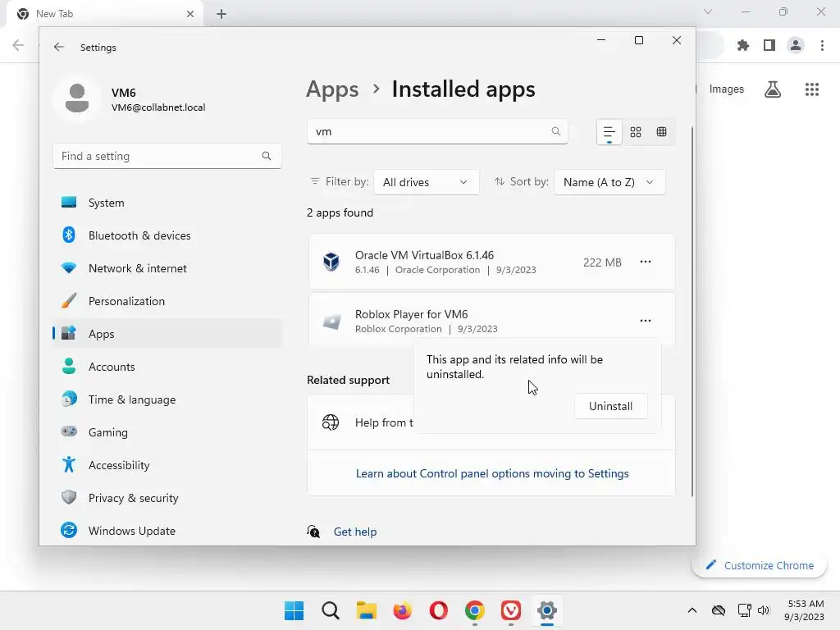Open Chrome tab search chevron

[x=708, y=11]
